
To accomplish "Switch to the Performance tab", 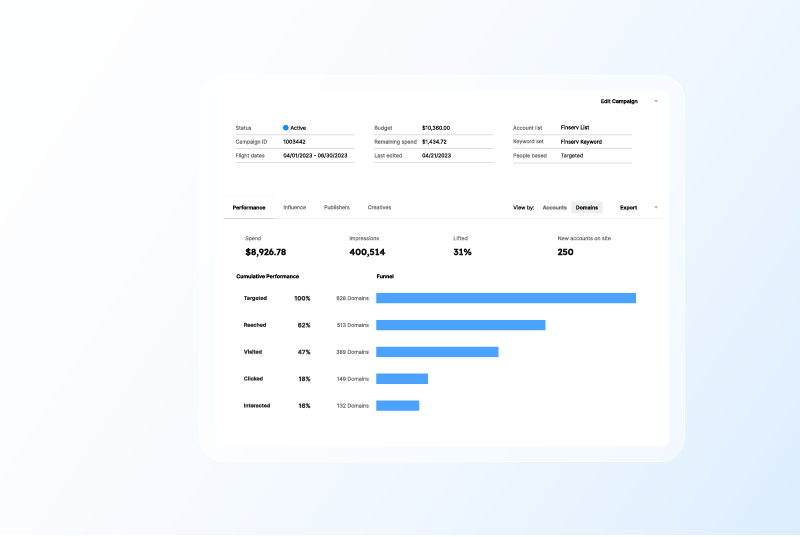I will 249,207.
